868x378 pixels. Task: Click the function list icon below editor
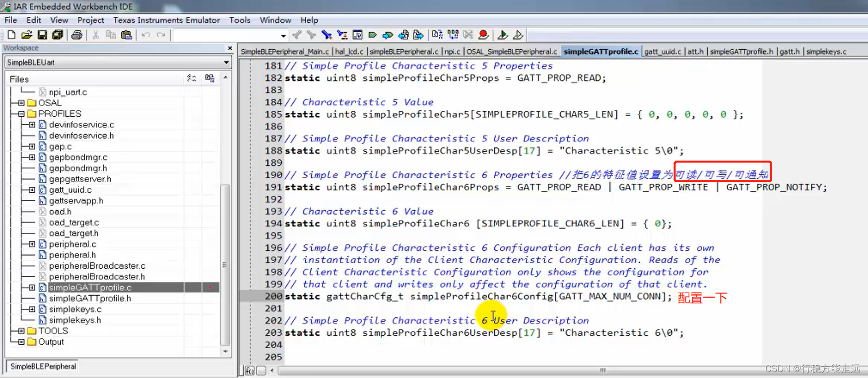click(250, 371)
